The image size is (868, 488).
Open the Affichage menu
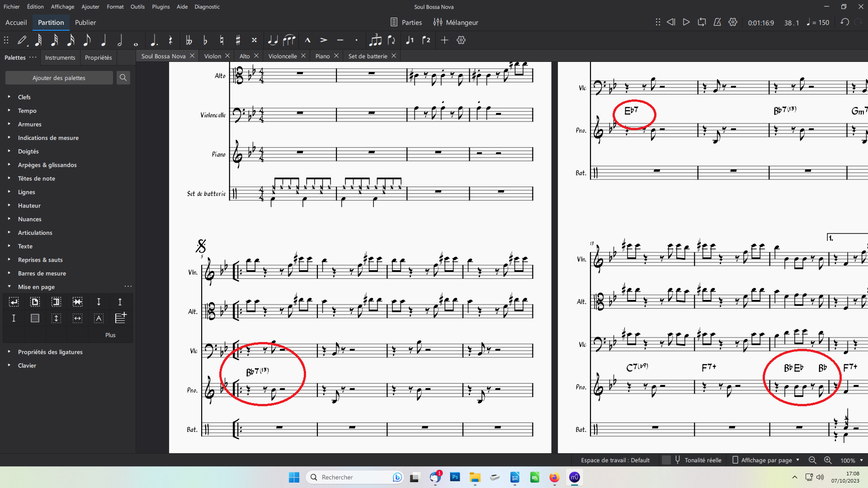[x=62, y=6]
